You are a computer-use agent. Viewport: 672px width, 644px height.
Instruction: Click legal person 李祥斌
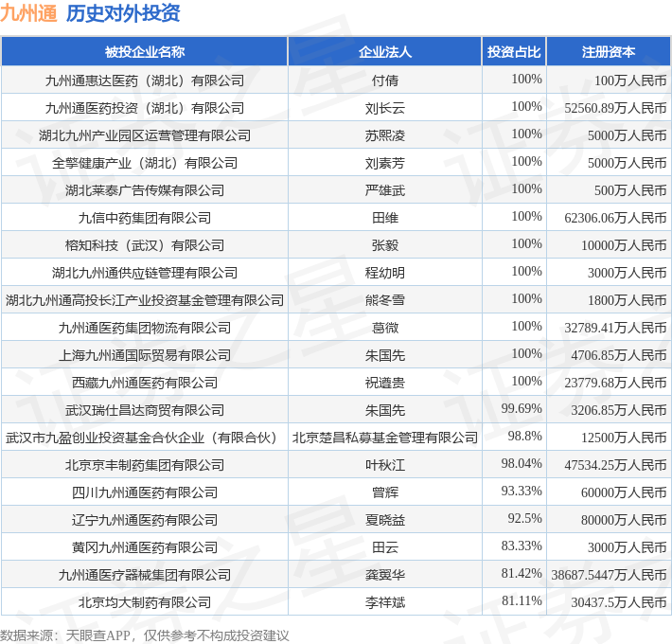[385, 602]
